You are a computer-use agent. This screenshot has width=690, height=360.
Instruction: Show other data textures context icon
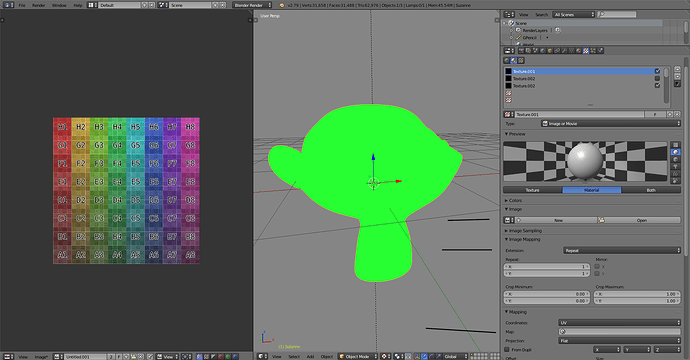(521, 60)
